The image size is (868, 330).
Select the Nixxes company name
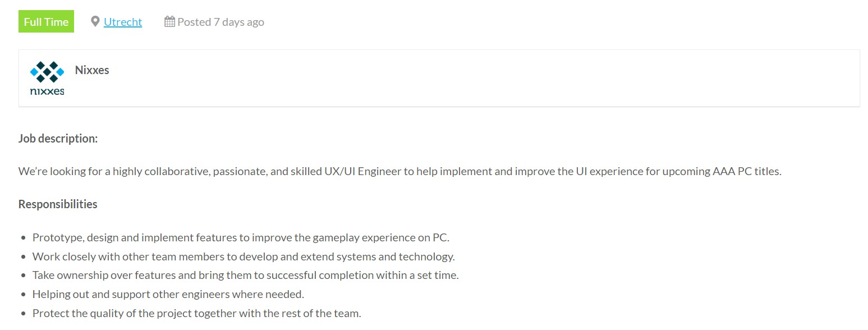[92, 70]
